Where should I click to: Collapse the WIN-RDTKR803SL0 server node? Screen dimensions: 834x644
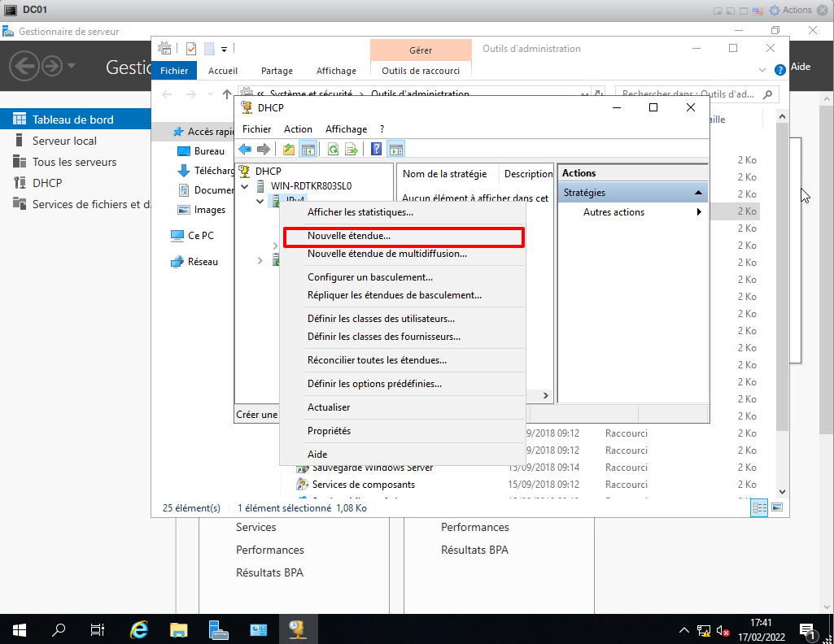[246, 186]
